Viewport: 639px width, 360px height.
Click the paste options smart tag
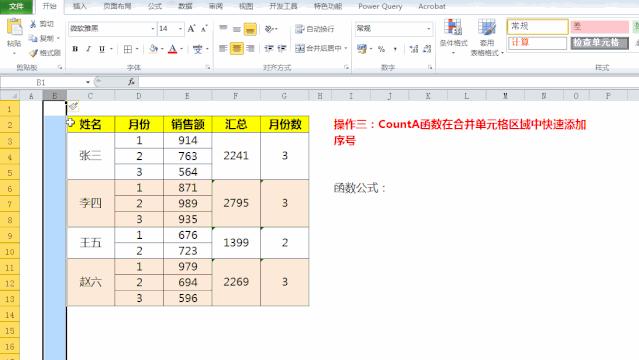(x=73, y=107)
